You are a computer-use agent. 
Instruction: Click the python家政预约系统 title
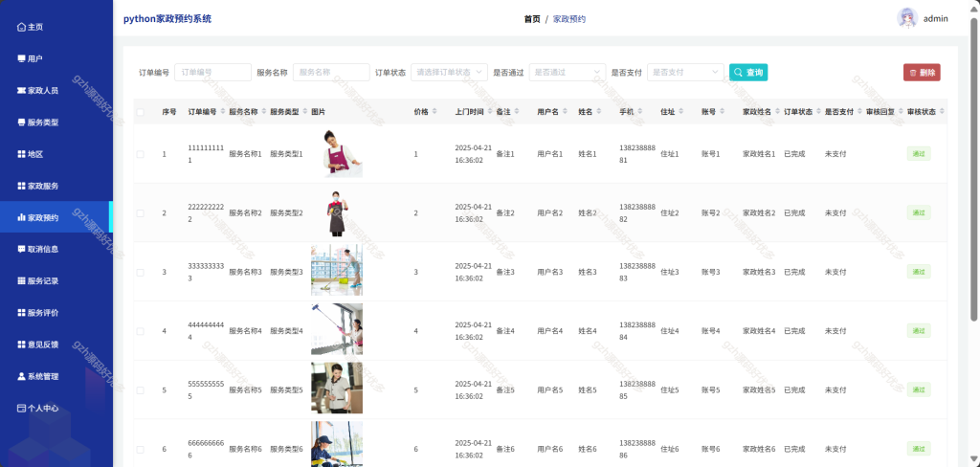(x=167, y=19)
